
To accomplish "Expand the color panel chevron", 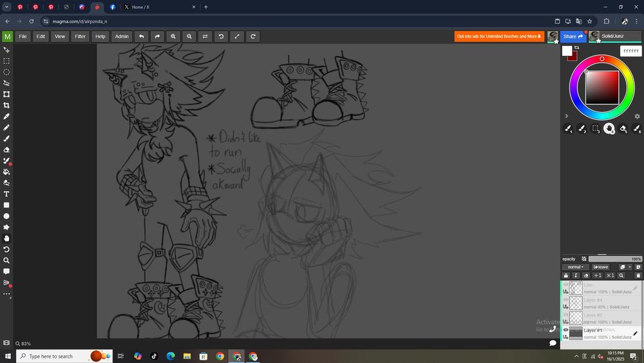I will coord(566,116).
